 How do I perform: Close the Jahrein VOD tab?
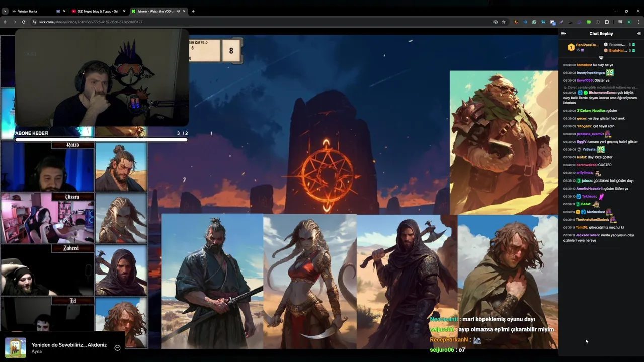[184, 11]
